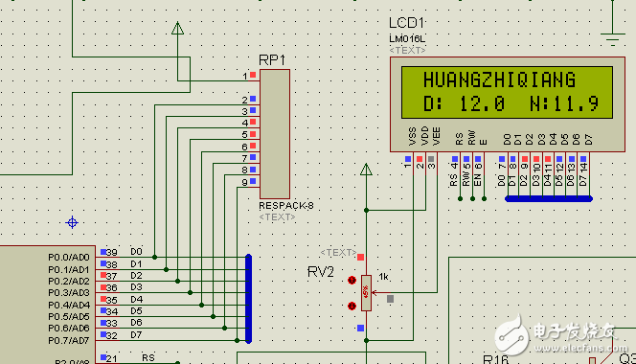The height and width of the screenshot is (364, 636).
Task: Click the LM016L part label
Action: coord(407,39)
